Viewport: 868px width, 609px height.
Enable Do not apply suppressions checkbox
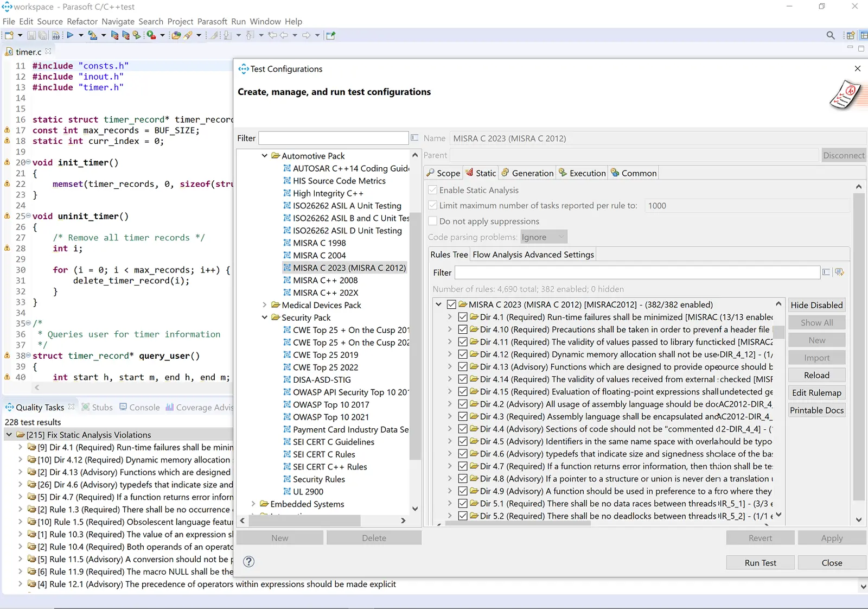pos(432,221)
